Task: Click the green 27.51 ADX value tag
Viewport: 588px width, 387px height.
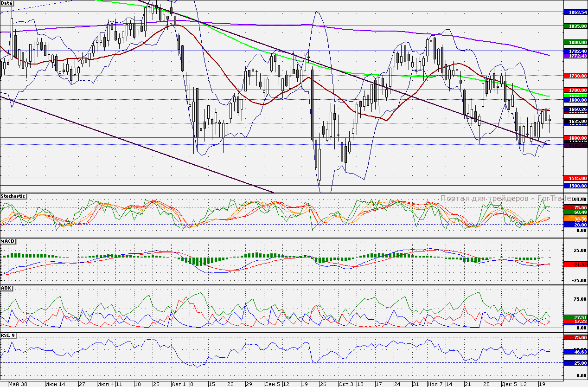Action: tap(575, 317)
